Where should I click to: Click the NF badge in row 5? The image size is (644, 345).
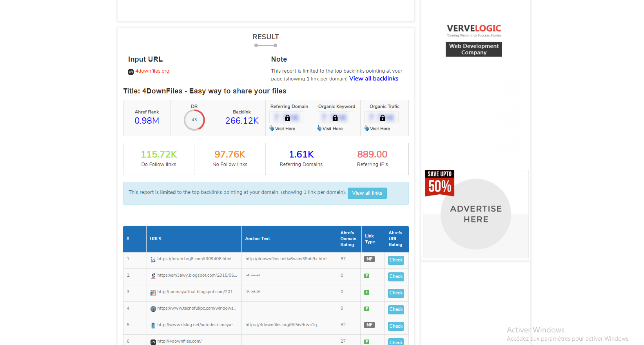(369, 325)
